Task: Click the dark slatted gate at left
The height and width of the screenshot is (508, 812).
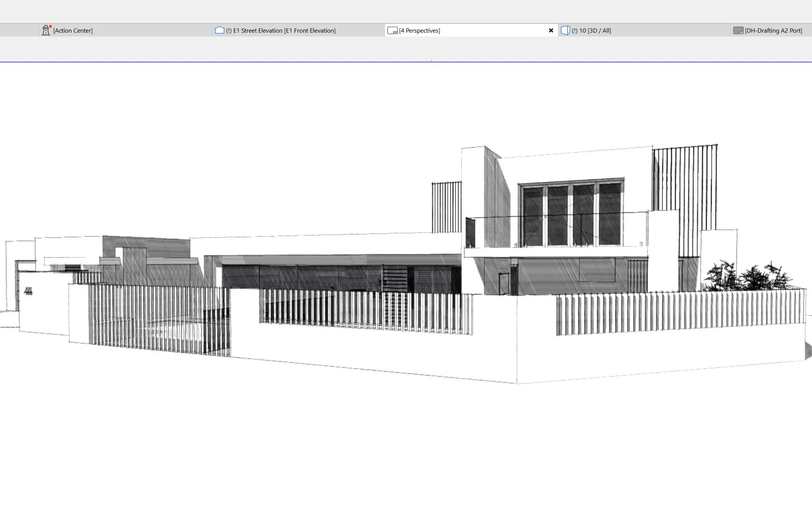Action: click(159, 319)
